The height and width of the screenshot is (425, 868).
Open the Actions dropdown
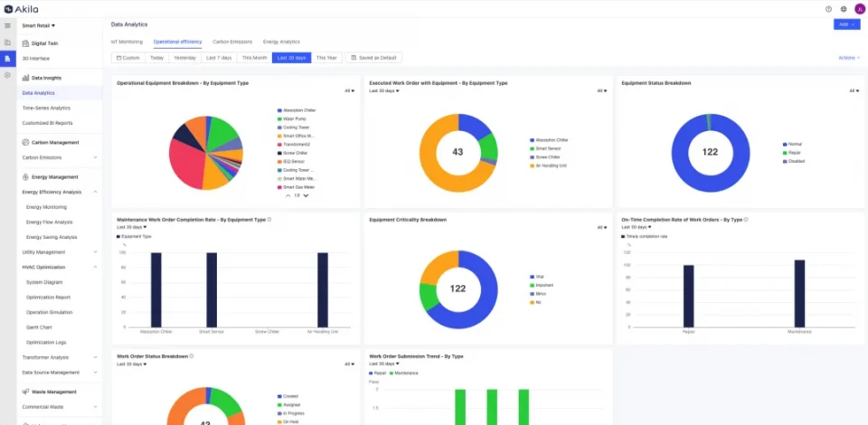(x=849, y=58)
